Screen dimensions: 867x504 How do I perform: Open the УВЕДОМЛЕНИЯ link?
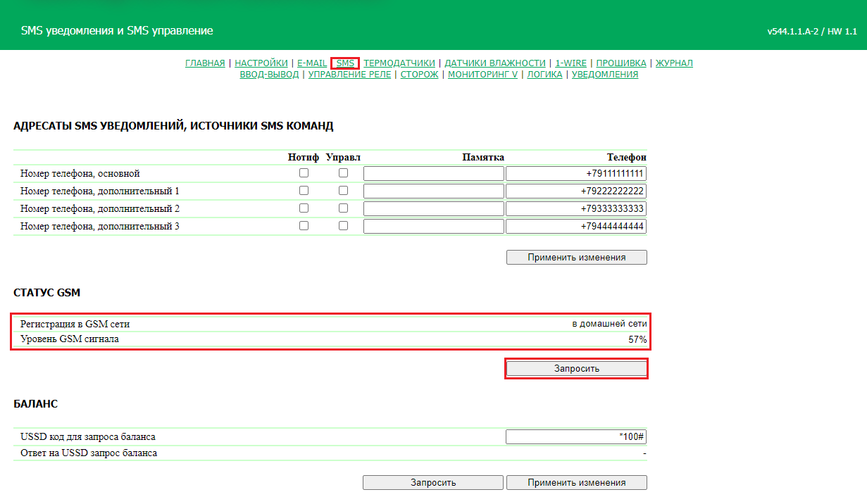[x=605, y=74]
